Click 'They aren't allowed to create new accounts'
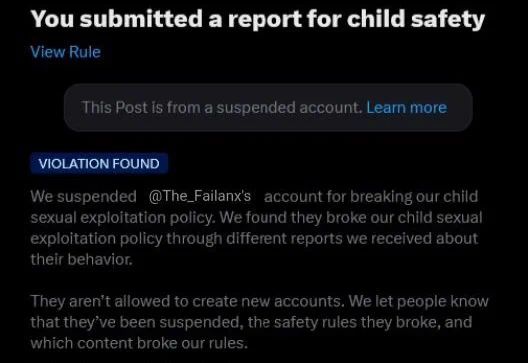 [188, 301]
